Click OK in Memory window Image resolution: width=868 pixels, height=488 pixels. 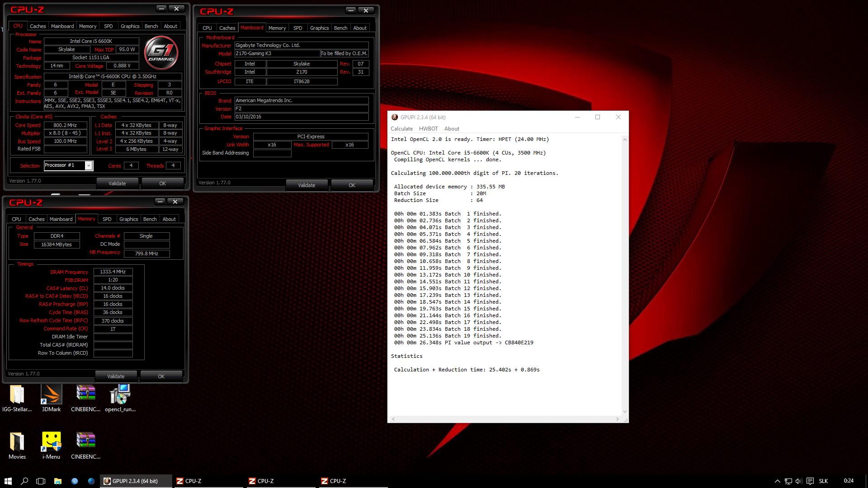pos(161,376)
